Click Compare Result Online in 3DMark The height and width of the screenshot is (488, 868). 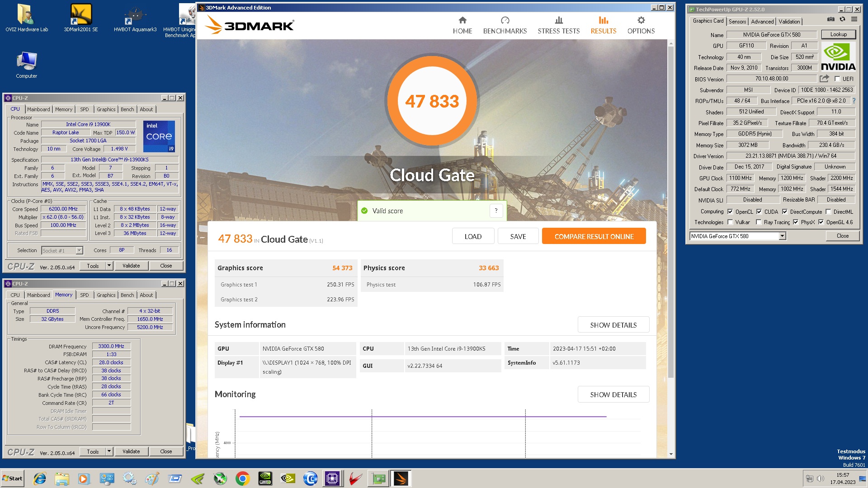[x=594, y=236]
